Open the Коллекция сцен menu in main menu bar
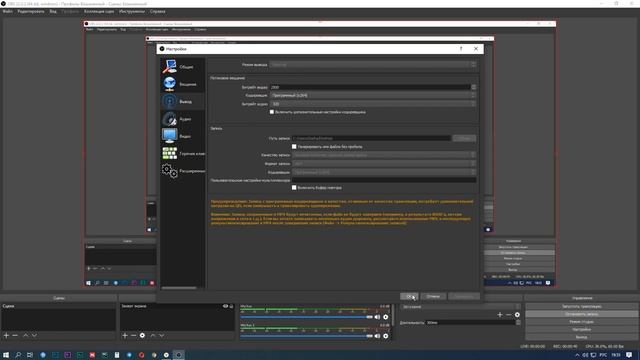The image size is (640, 360). 99,11
